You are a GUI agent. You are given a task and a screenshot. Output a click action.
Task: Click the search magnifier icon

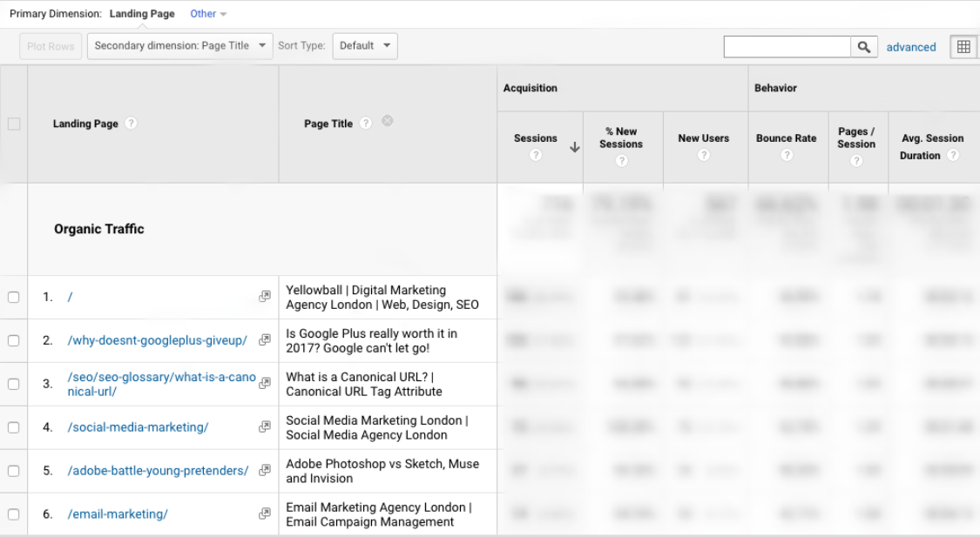864,47
